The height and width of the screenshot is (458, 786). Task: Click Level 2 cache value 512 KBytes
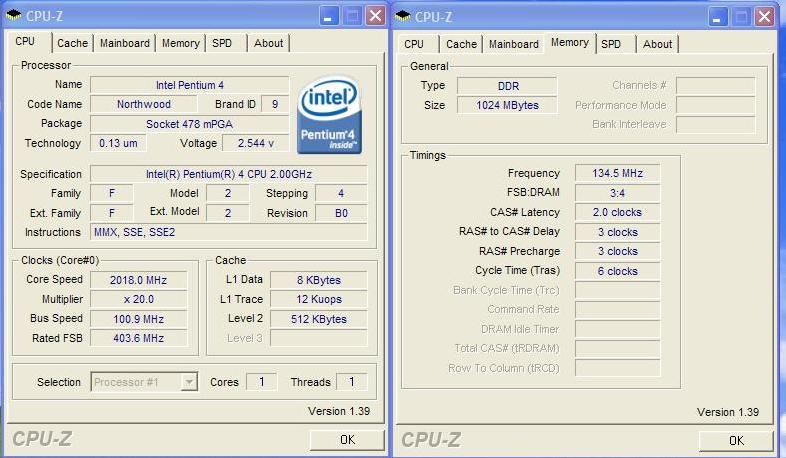click(318, 319)
